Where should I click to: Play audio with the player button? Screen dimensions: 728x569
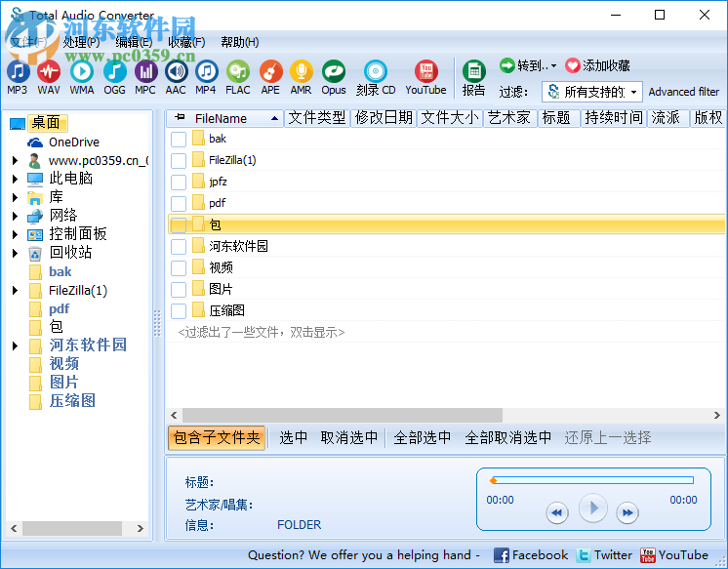tap(593, 508)
